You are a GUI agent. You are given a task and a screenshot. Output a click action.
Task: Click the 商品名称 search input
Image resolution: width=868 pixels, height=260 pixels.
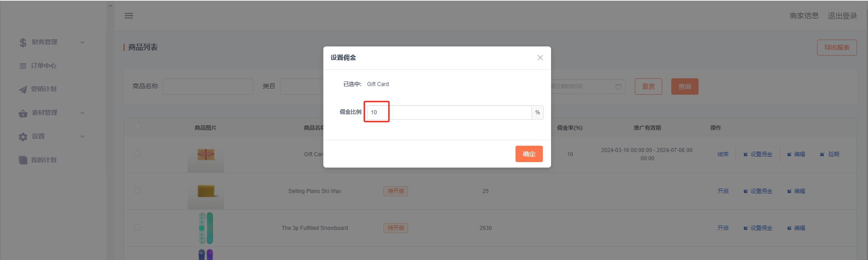tap(208, 87)
